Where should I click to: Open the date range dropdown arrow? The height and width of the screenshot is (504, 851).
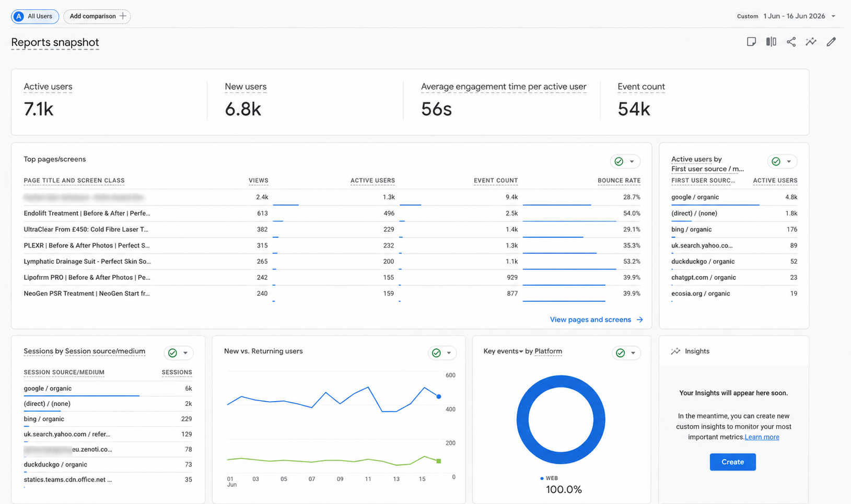(833, 16)
